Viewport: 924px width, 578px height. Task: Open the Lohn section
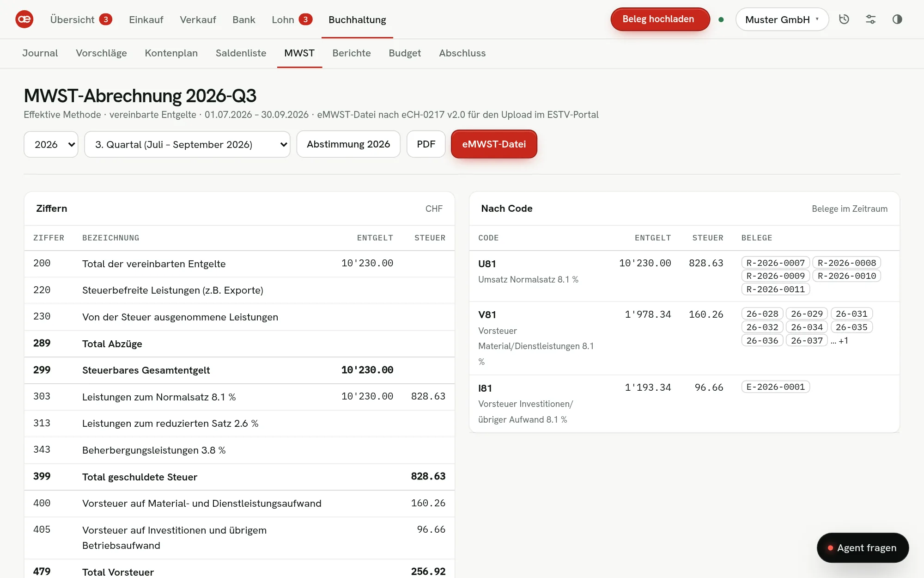[x=283, y=19]
